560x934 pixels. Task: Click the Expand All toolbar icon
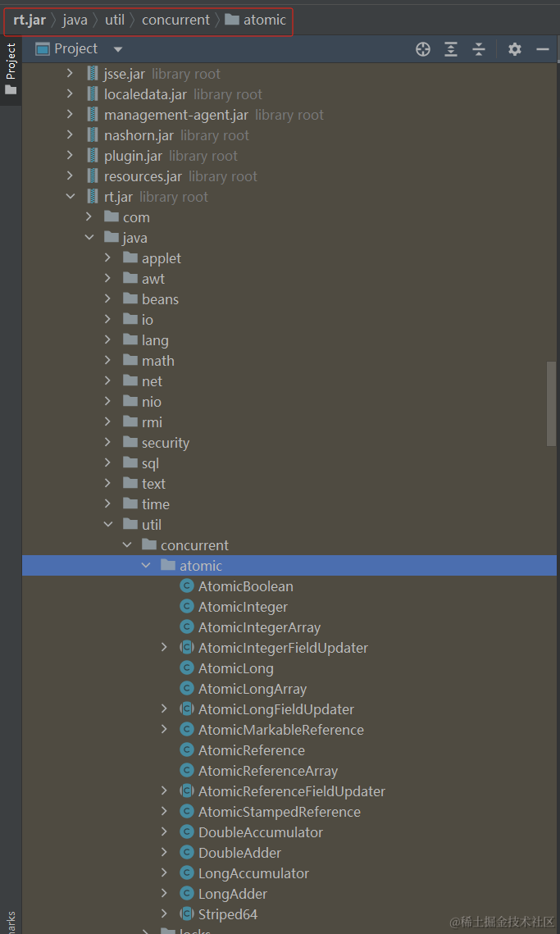click(x=451, y=49)
